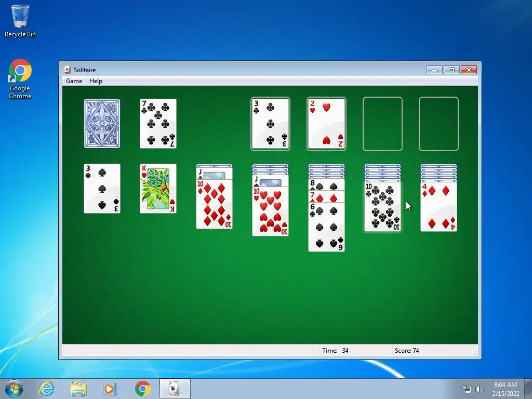Select the 10 of diamonds card
This screenshot has width=532, height=399.
214,204
